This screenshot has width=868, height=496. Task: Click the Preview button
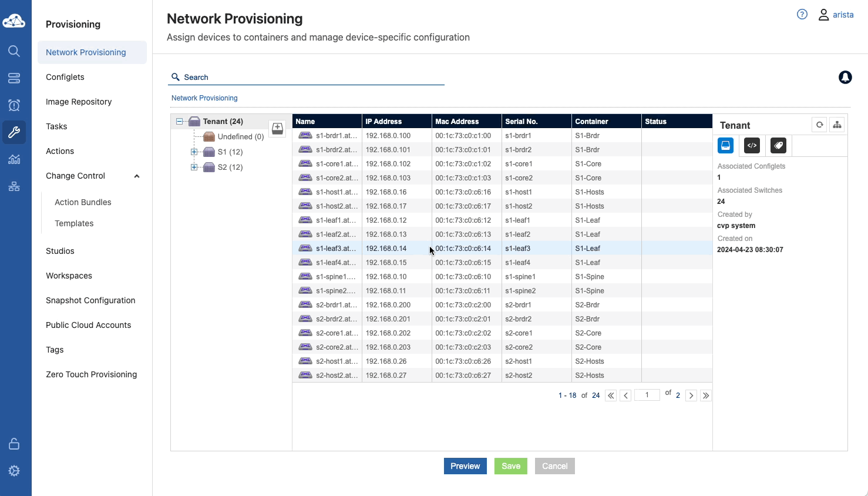465,466
